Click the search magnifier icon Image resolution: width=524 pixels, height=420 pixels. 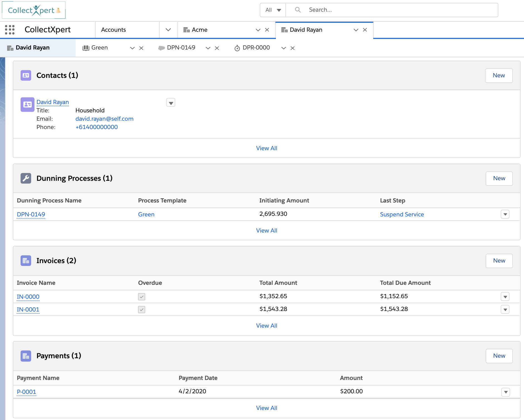(x=297, y=9)
